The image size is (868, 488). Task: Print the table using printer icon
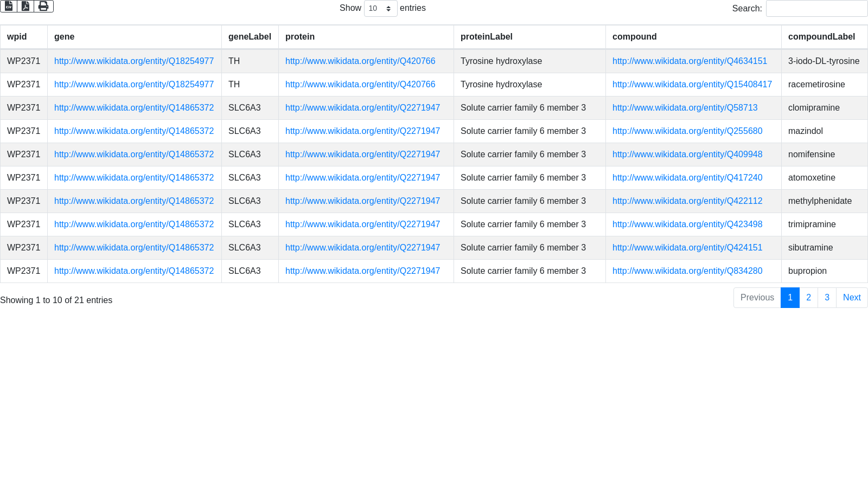(x=43, y=6)
